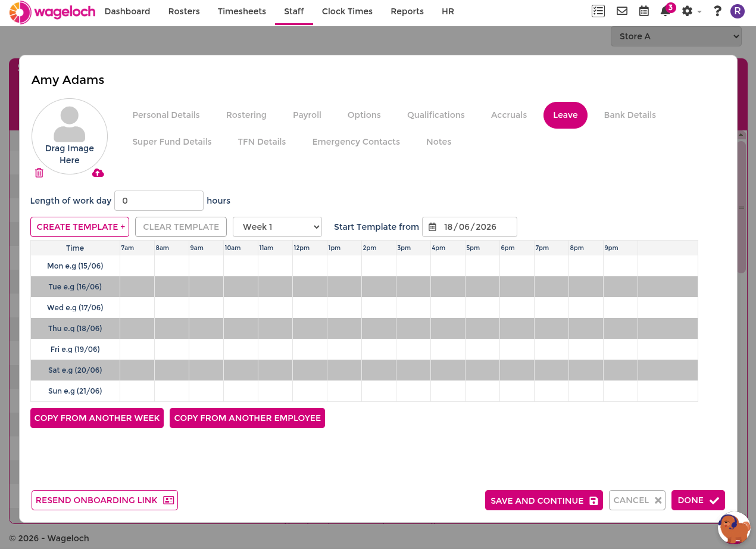The width and height of the screenshot is (756, 549).
Task: Expand the Store A dropdown
Action: click(676, 36)
